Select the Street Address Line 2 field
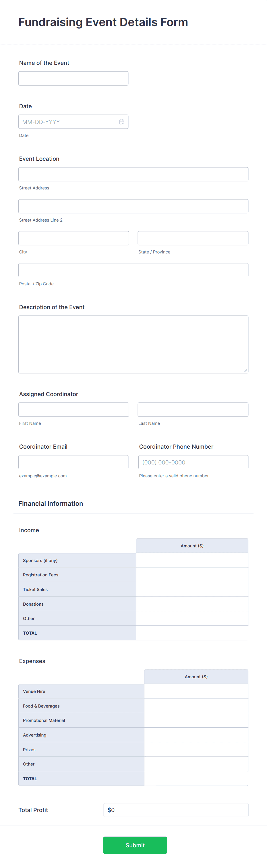The height and width of the screenshot is (868, 267). [x=133, y=206]
